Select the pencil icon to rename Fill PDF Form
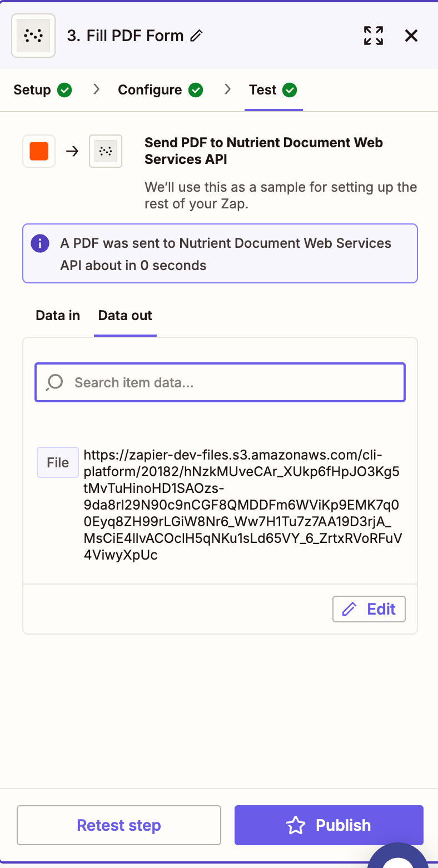 click(x=197, y=36)
